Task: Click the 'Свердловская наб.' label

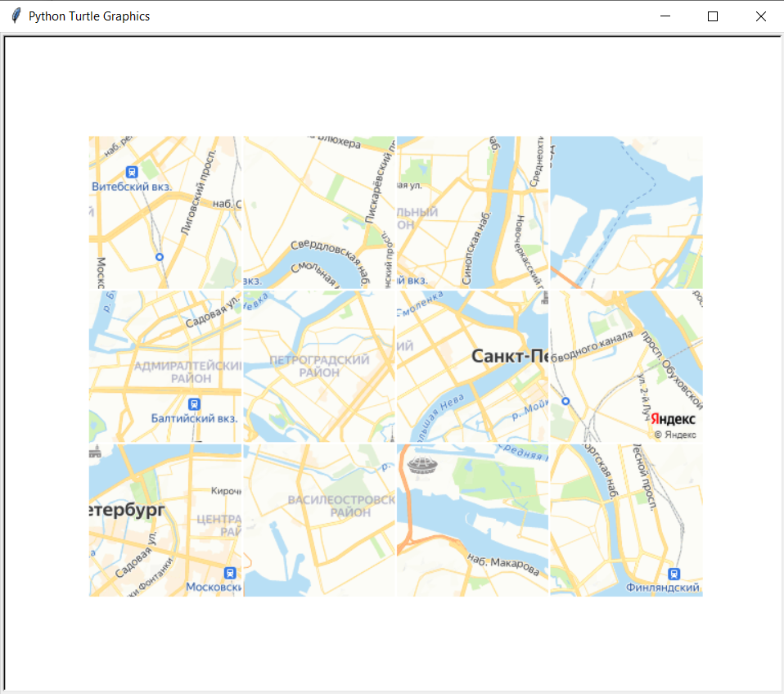Action: [x=331, y=262]
